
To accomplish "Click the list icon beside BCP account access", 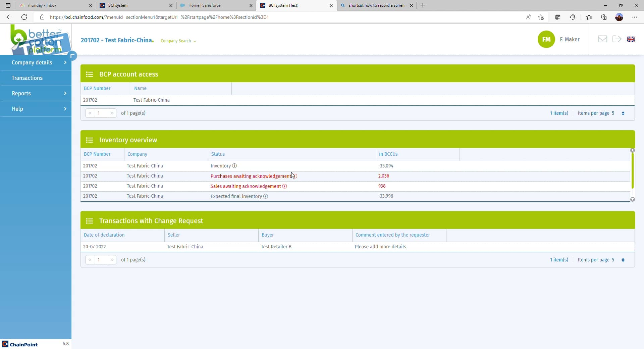I will click(x=90, y=74).
